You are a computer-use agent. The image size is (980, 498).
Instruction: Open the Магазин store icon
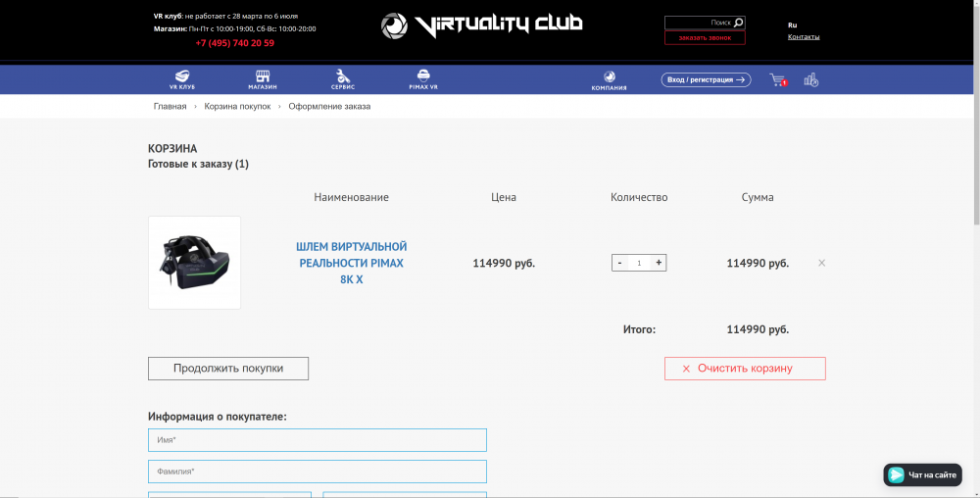pos(263,79)
